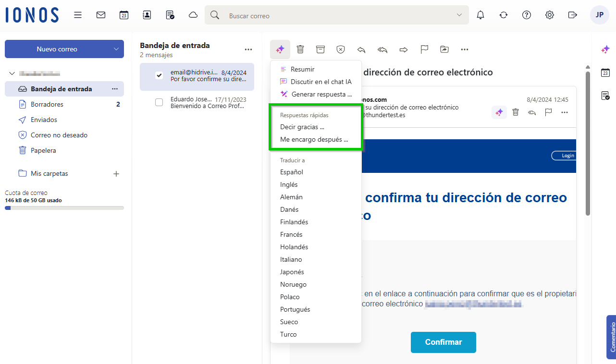Open IONOS settings gear

pos(549,15)
